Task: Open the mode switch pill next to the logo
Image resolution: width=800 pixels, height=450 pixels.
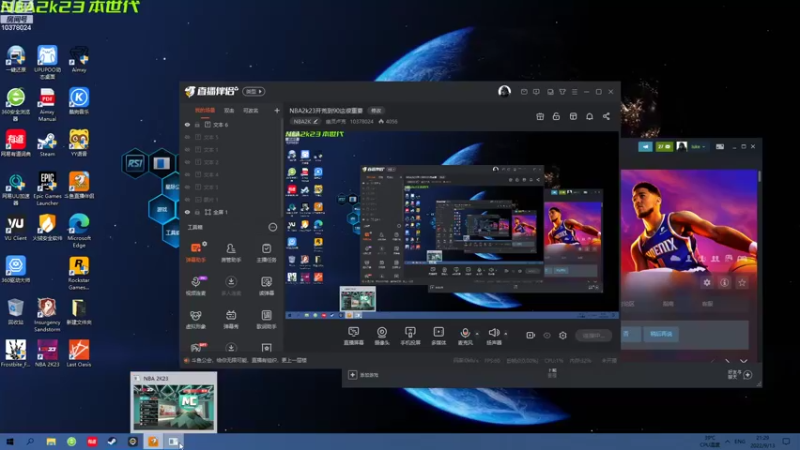Action: click(254, 91)
